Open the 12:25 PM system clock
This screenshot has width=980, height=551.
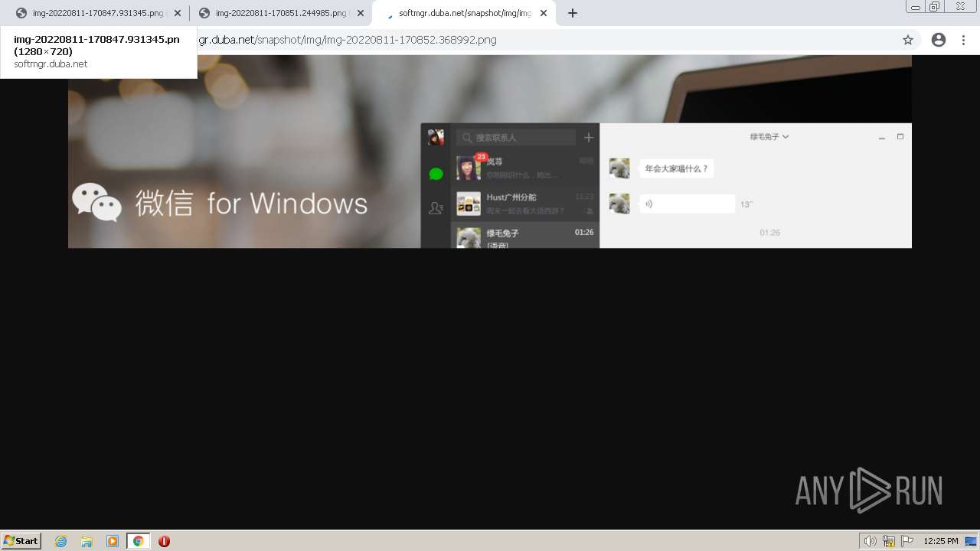(x=941, y=541)
